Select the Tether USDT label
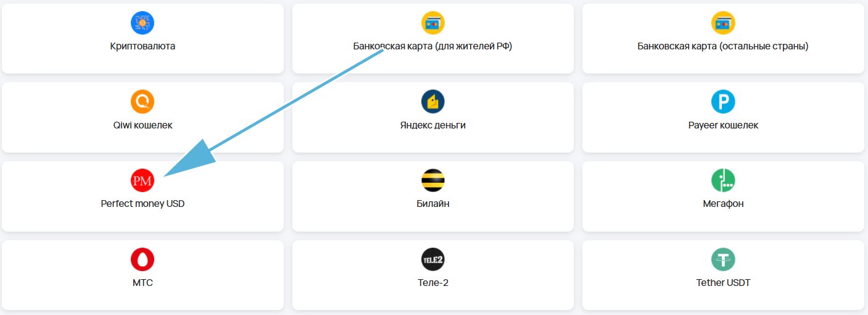Viewport: 868px width, 315px height. (723, 283)
